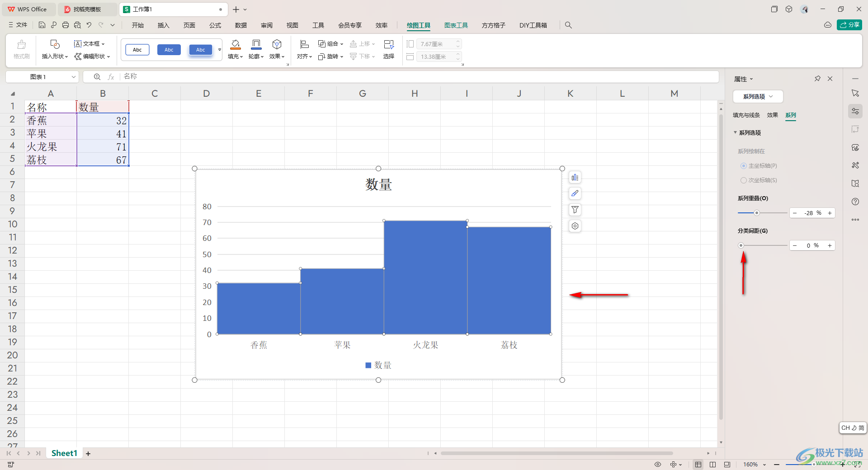Click the zoom slider handle in status bar
868x470 pixels.
pos(814,465)
